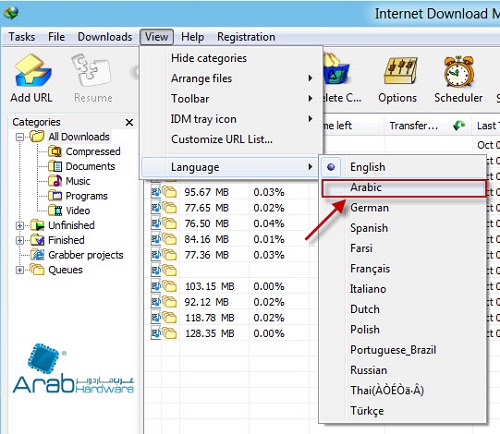Choose Customize URL List entry
The width and height of the screenshot is (500, 434).
(x=230, y=139)
